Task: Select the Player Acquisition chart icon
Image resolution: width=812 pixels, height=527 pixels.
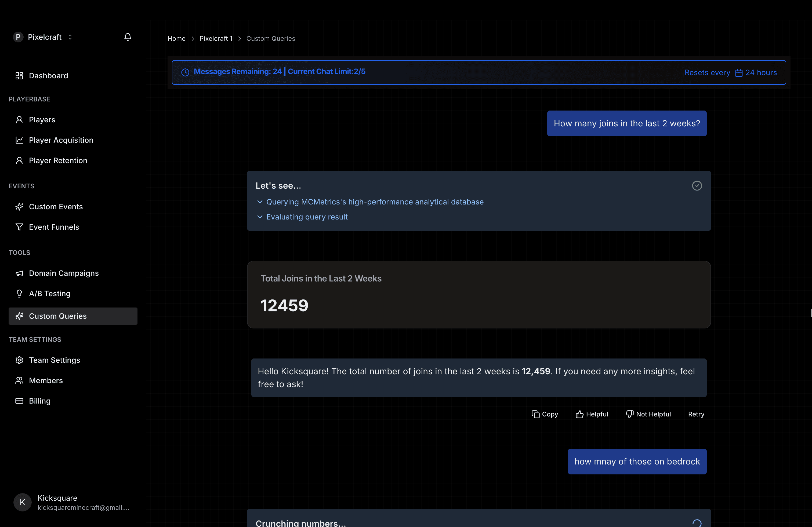Action: pos(19,140)
